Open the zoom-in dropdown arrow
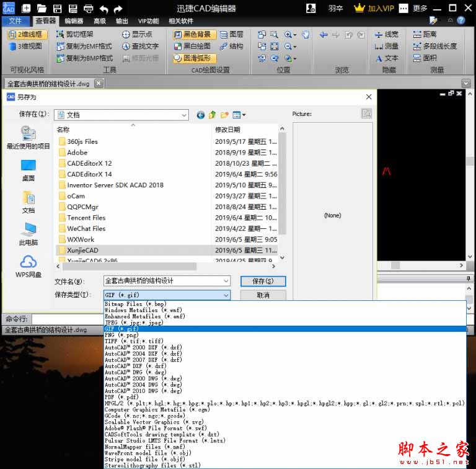 click(295, 35)
